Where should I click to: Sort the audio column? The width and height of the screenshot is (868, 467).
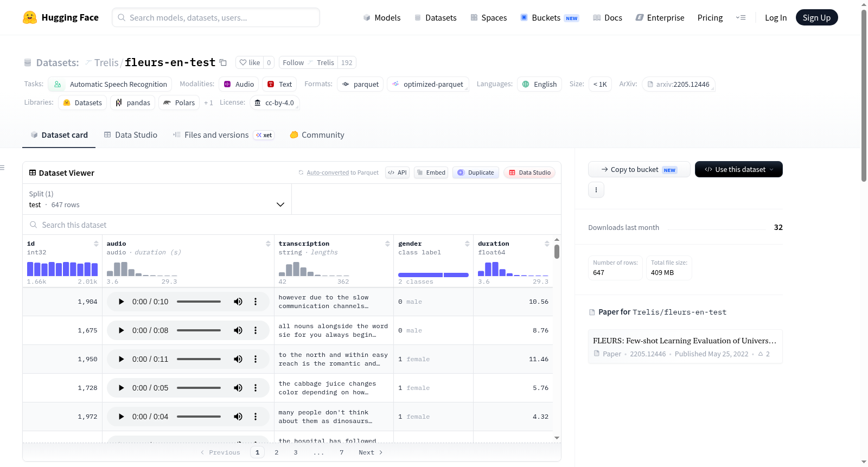[x=268, y=244]
